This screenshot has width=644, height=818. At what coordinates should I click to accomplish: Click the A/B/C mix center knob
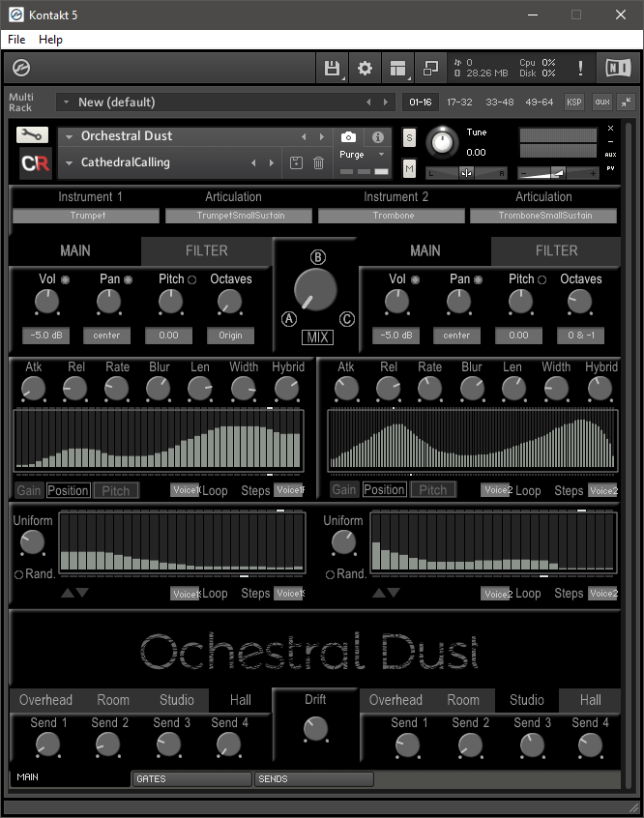click(315, 289)
